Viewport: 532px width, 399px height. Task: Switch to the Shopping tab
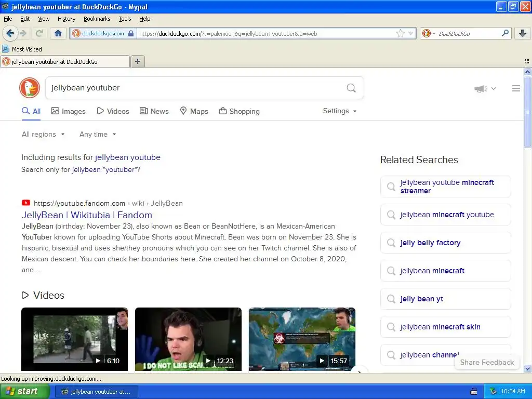[240, 111]
